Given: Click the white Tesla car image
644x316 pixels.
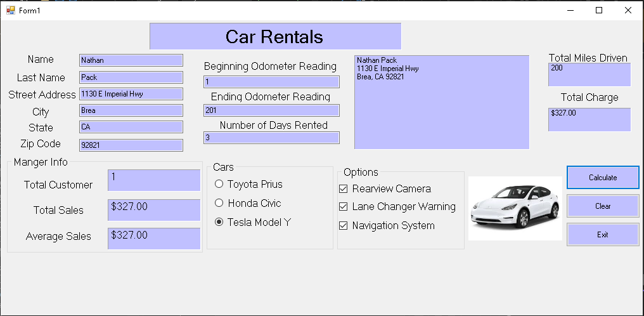Looking at the screenshot, I should [514, 208].
